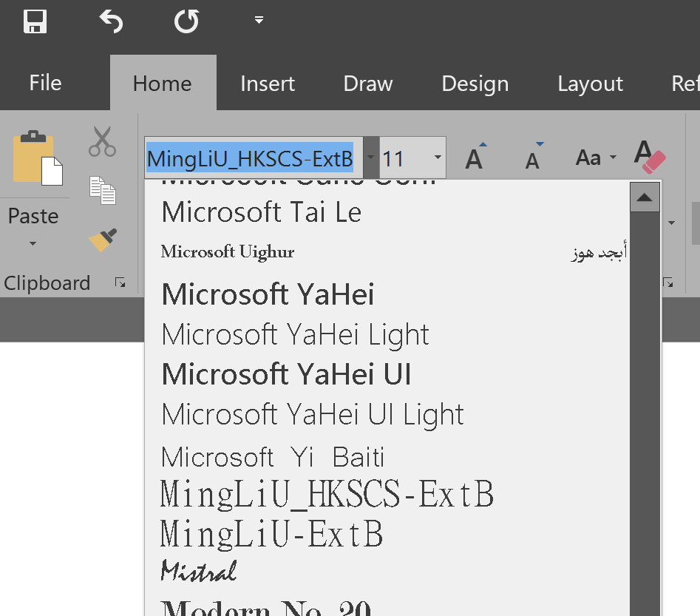Screen dimensions: 700x616
Task: Click the Grow Font icon
Action: coord(474,155)
